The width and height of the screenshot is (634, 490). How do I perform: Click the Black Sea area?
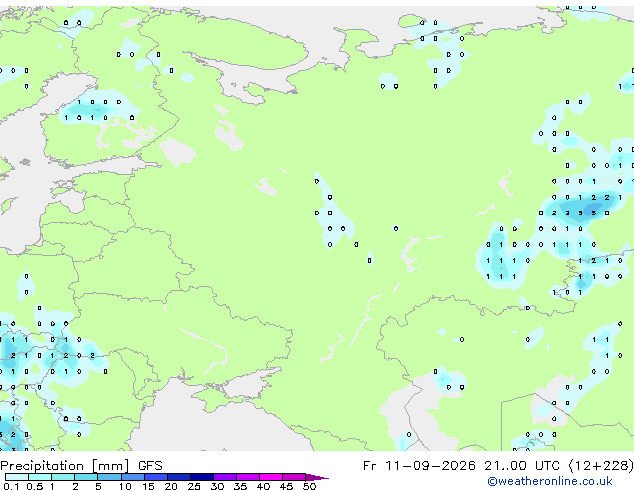coord(210,429)
